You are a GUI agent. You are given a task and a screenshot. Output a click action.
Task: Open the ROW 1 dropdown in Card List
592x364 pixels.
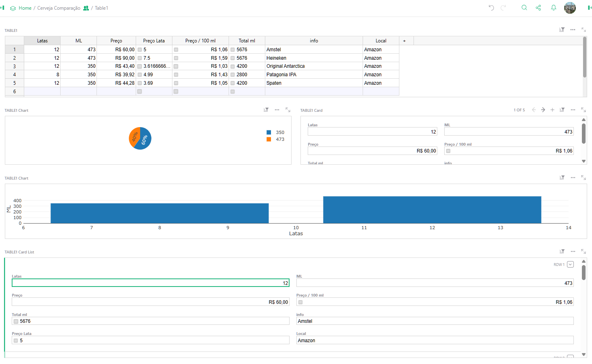(x=570, y=264)
